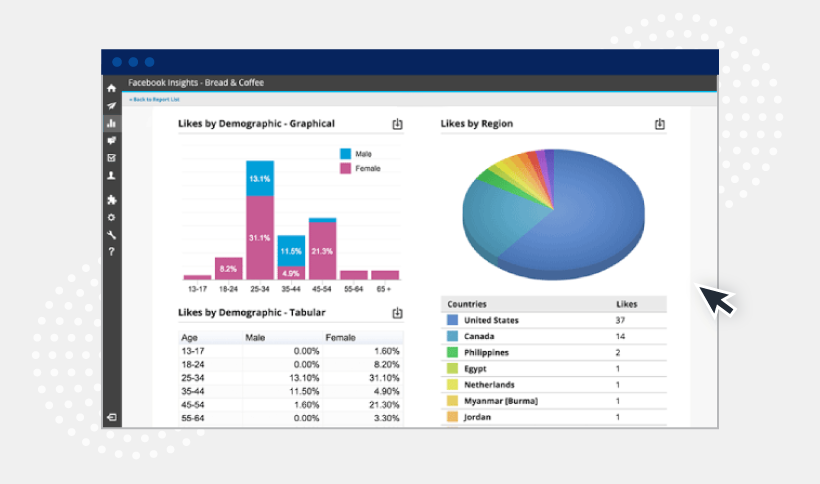The image size is (820, 484).
Task: Click the Male legend color swatch
Action: coord(345,154)
